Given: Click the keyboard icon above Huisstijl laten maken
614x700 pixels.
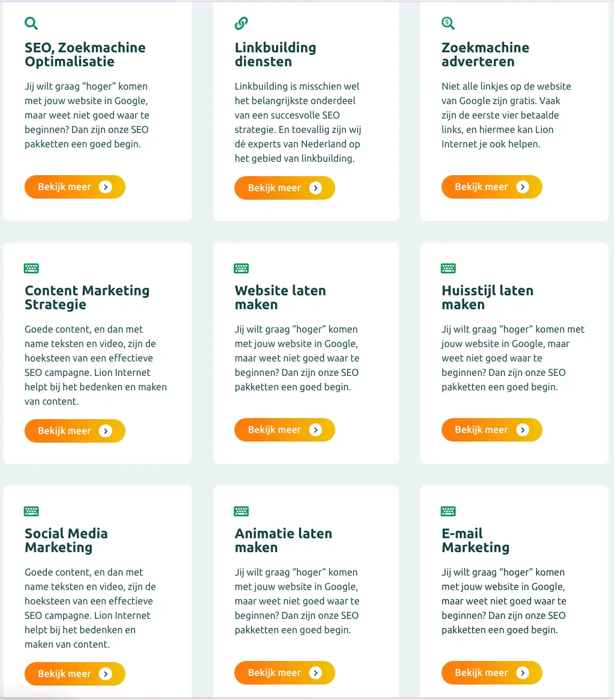Looking at the screenshot, I should tap(448, 268).
